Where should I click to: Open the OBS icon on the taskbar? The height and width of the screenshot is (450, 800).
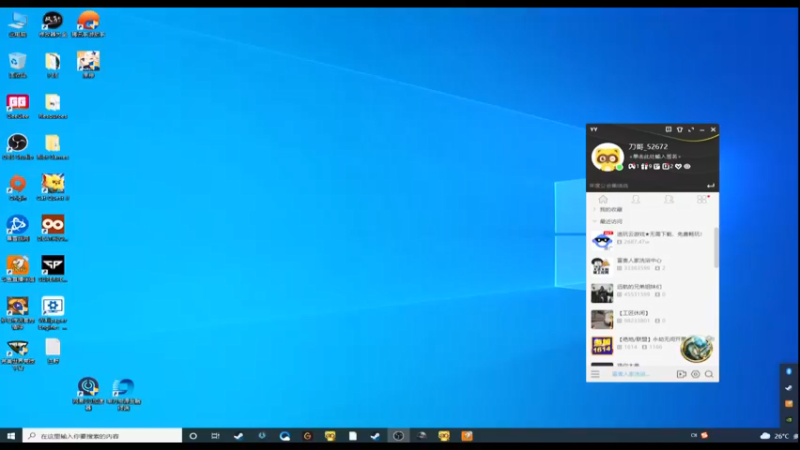point(398,436)
